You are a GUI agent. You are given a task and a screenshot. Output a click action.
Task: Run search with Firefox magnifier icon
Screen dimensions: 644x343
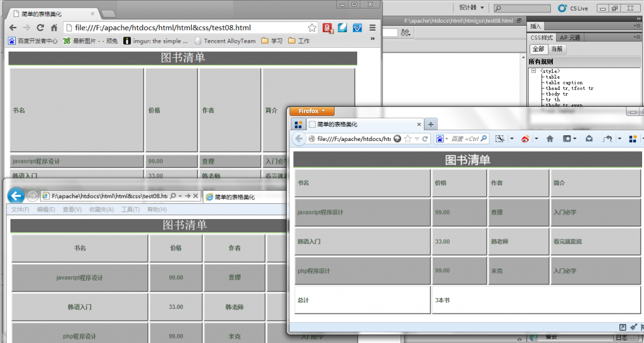pyautogui.click(x=484, y=138)
